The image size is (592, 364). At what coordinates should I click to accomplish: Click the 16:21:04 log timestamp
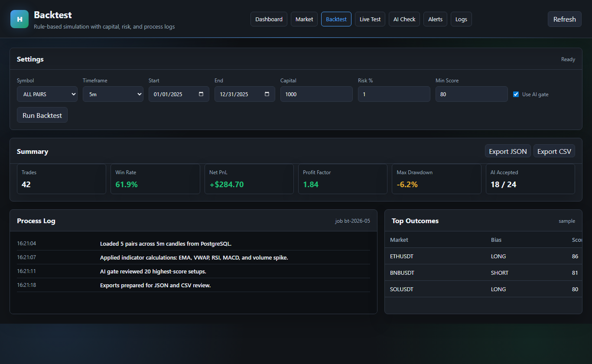pos(26,244)
